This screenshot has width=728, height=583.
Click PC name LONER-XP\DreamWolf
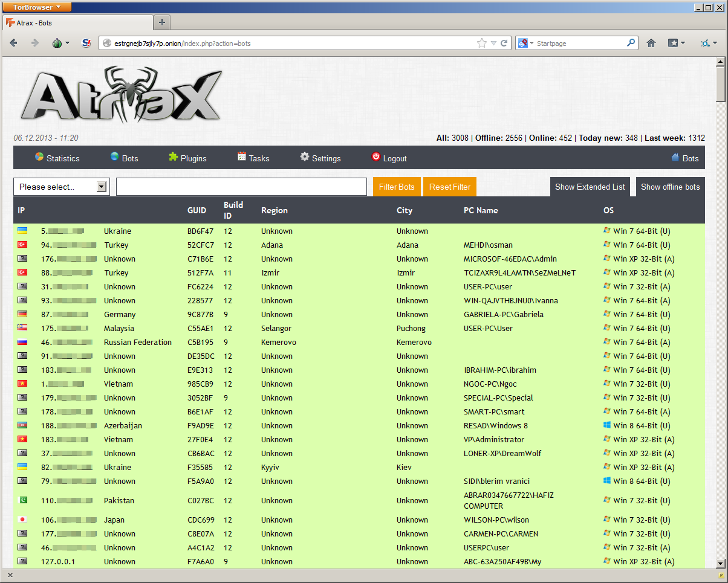[502, 453]
